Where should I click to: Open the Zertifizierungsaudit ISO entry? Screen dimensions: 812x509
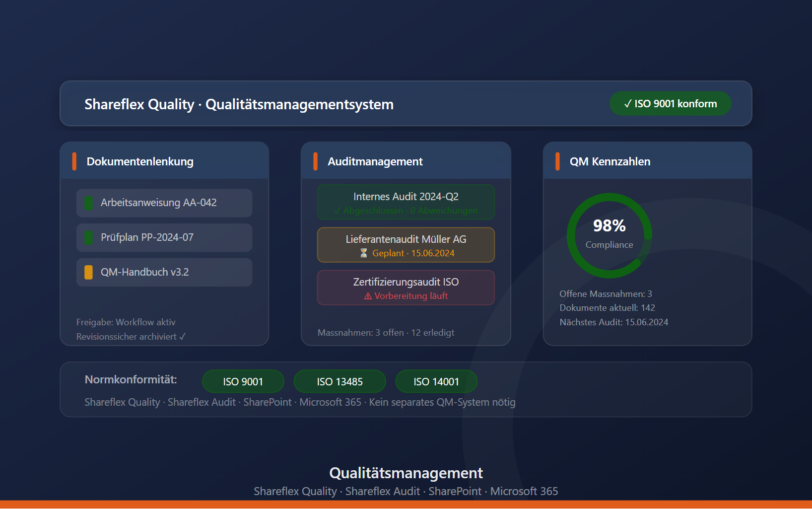pos(406,288)
